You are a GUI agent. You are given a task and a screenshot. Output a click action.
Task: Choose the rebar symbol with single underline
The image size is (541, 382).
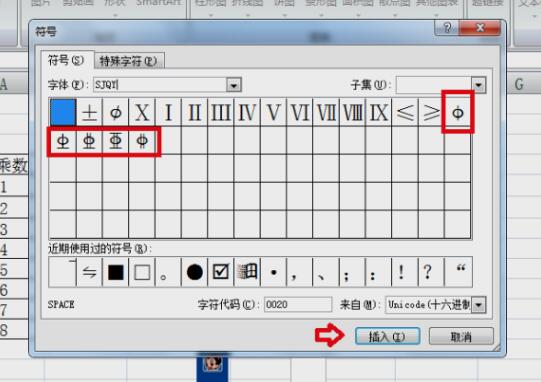(x=63, y=141)
